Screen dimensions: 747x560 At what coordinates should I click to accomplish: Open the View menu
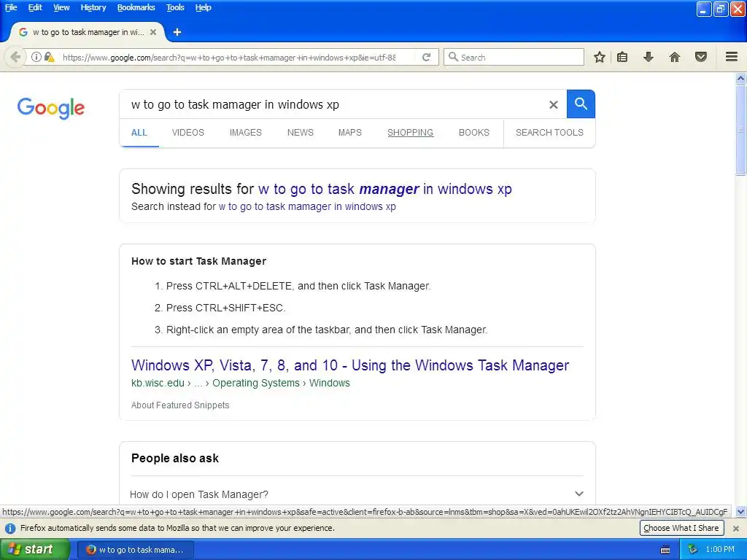click(x=61, y=7)
